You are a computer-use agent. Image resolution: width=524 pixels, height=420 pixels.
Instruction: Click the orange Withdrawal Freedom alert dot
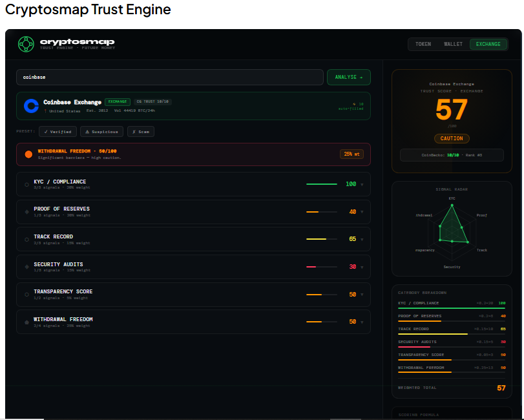point(28,154)
